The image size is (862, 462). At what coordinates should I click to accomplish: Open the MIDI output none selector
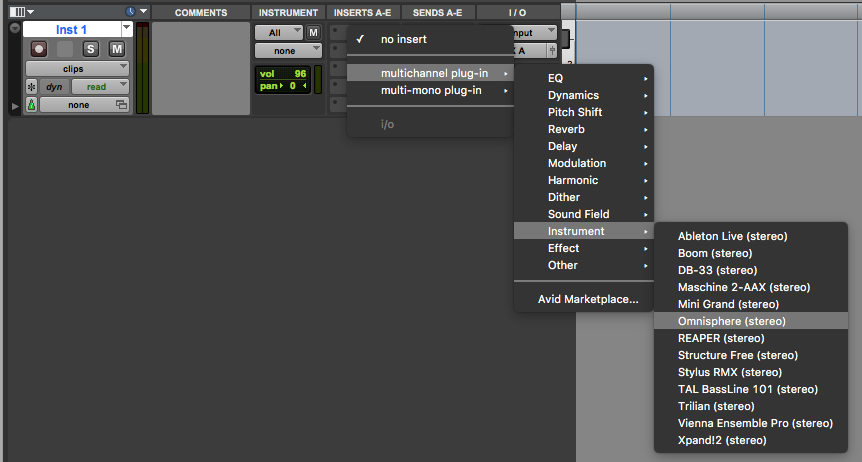pyautogui.click(x=288, y=51)
